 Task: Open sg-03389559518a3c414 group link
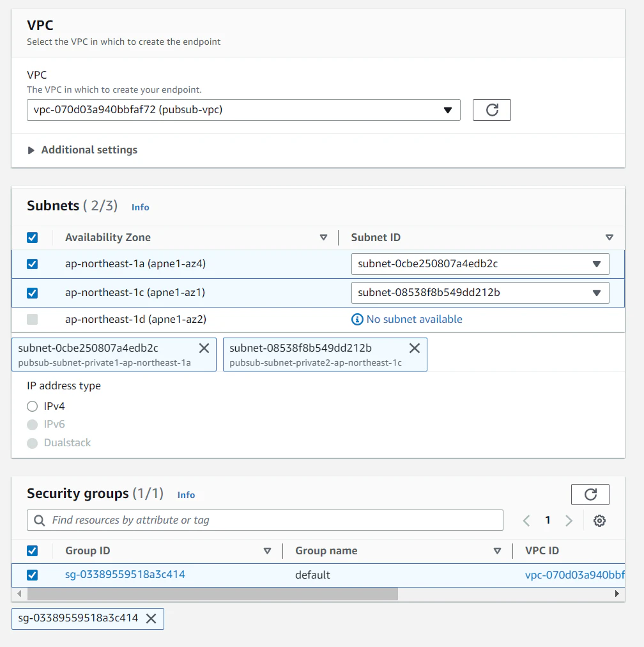point(125,575)
